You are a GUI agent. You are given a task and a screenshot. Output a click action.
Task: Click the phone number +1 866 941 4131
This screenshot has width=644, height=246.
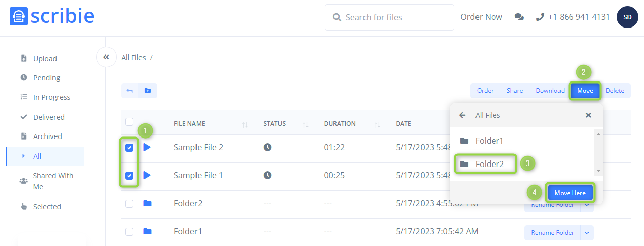coord(579,17)
